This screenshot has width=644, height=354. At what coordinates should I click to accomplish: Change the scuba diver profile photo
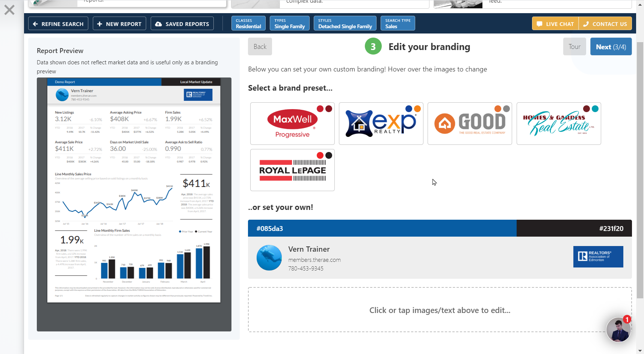269,258
